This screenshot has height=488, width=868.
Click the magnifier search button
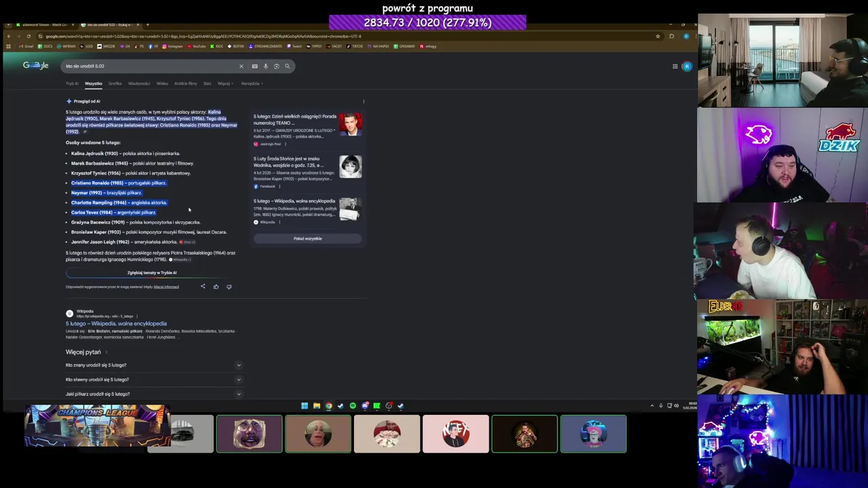coord(287,66)
